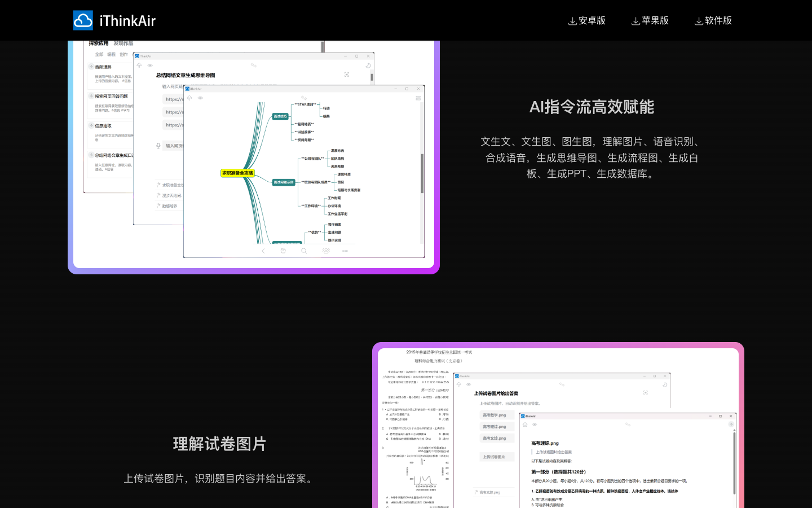Click the 上传试卷图片，识别题目 description text
The height and width of the screenshot is (508, 812).
[x=219, y=479]
